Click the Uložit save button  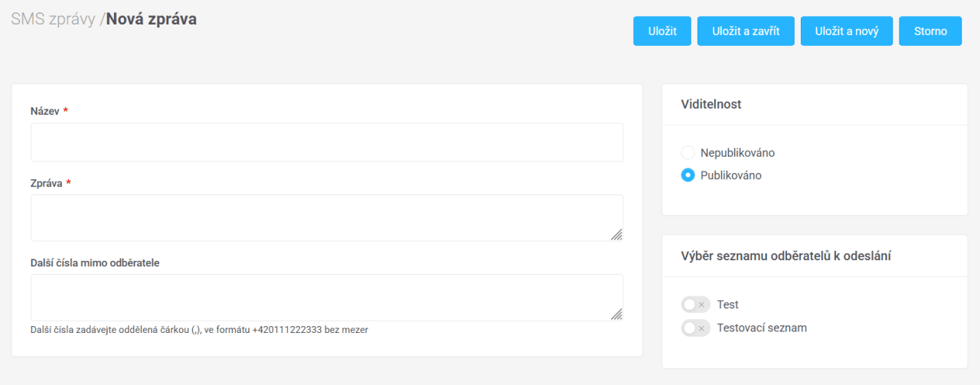[x=661, y=31]
